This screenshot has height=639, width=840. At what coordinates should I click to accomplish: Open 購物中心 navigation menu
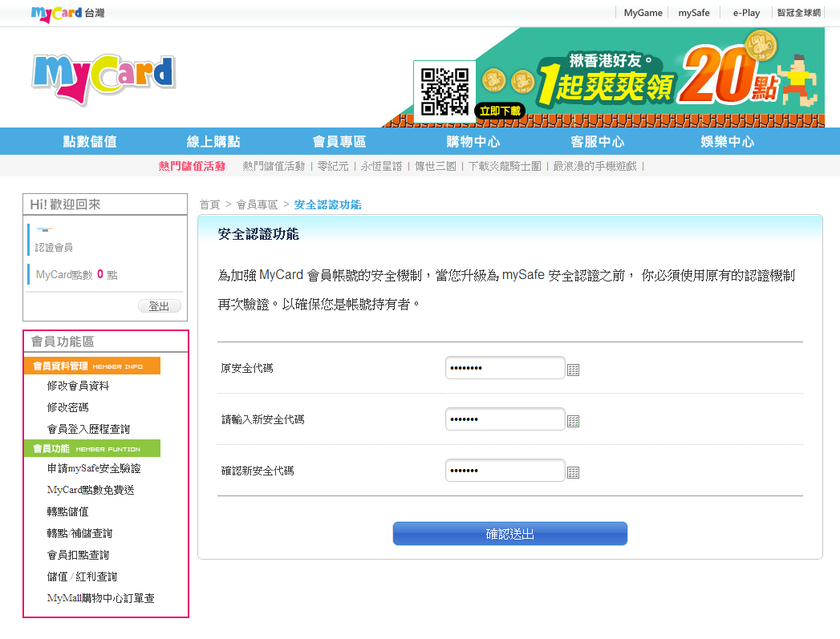(473, 141)
